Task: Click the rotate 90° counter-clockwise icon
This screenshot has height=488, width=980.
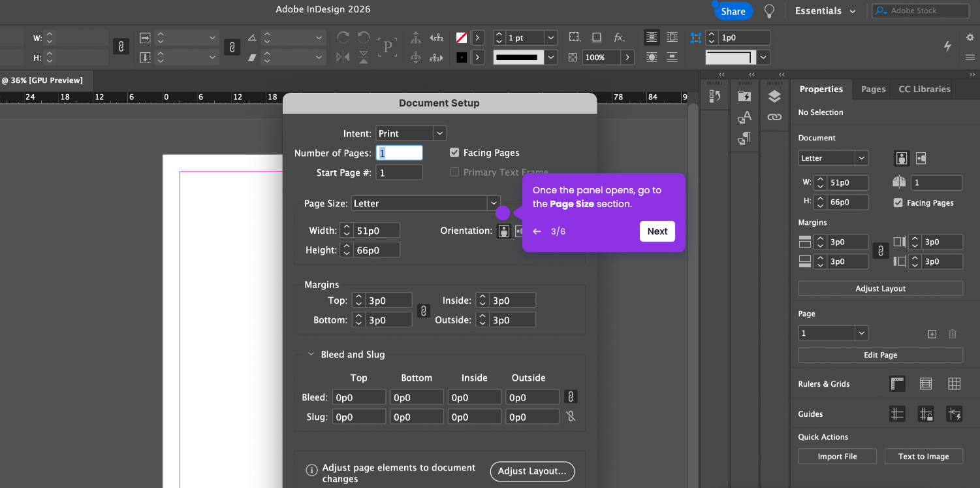Action: point(364,38)
